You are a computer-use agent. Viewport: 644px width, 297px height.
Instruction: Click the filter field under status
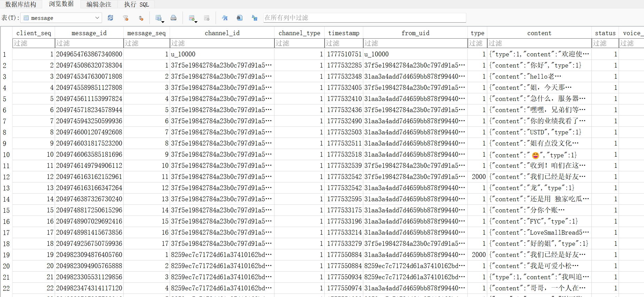(605, 43)
